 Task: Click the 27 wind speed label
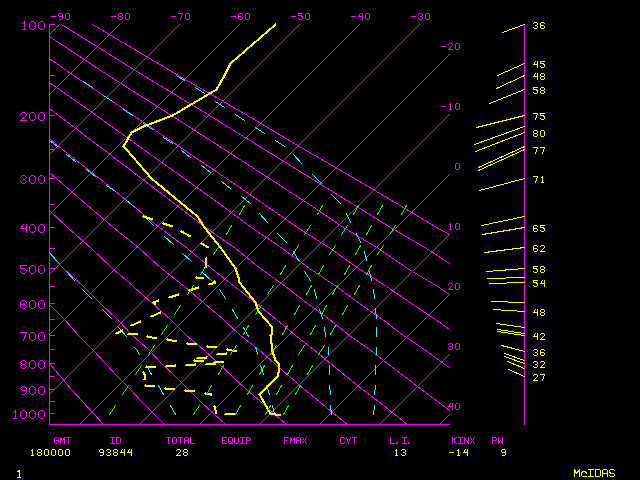[539, 378]
